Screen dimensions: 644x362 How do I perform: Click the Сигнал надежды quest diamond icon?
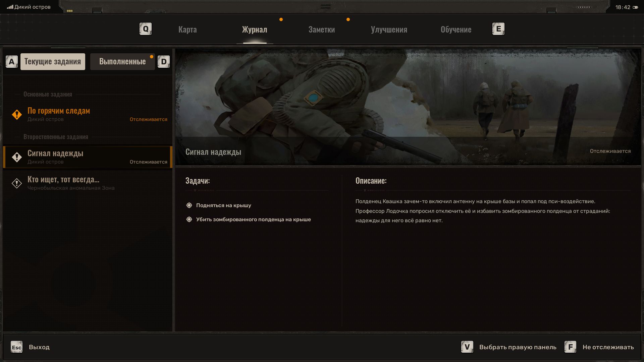(17, 157)
